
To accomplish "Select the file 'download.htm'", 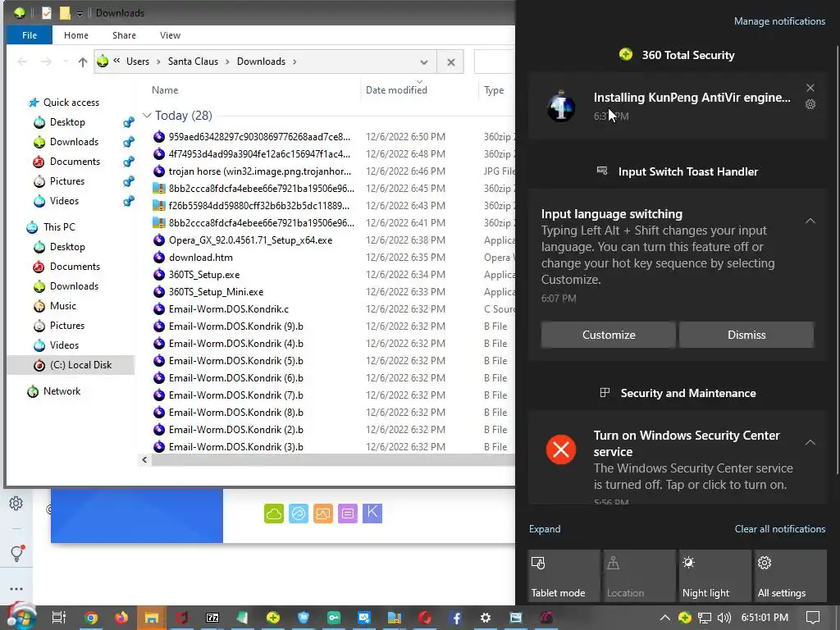I will click(200, 257).
